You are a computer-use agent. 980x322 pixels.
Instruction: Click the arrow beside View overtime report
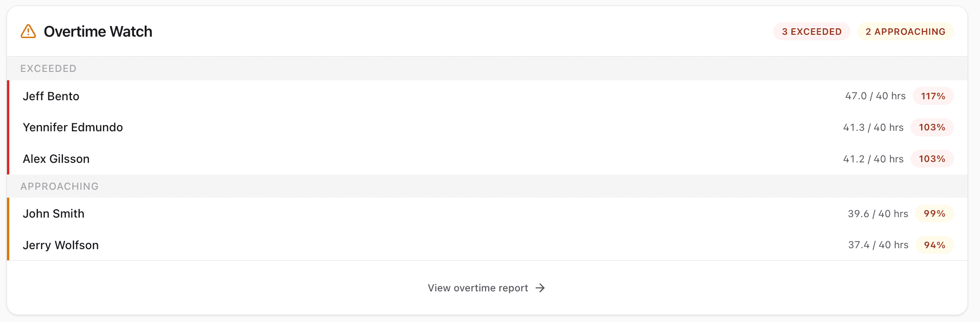point(540,288)
